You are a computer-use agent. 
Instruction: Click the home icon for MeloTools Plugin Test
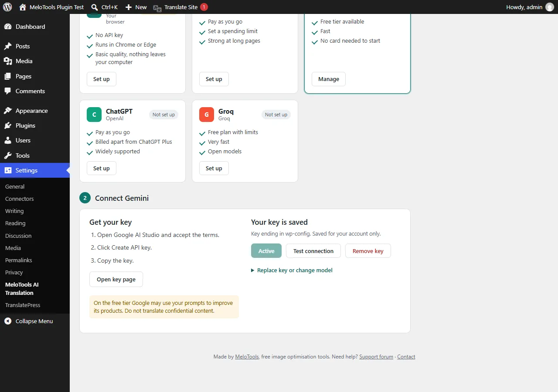(23, 7)
